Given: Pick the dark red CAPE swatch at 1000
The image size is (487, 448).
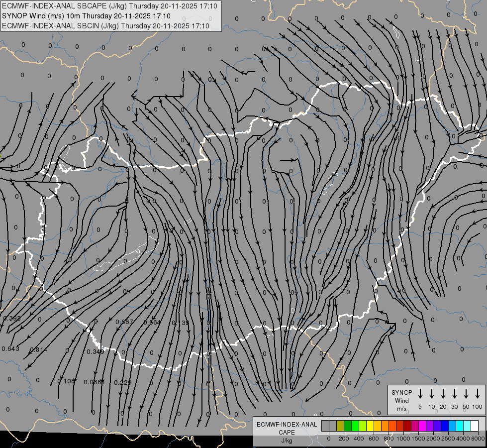Looking at the screenshot, I should [x=407, y=426].
